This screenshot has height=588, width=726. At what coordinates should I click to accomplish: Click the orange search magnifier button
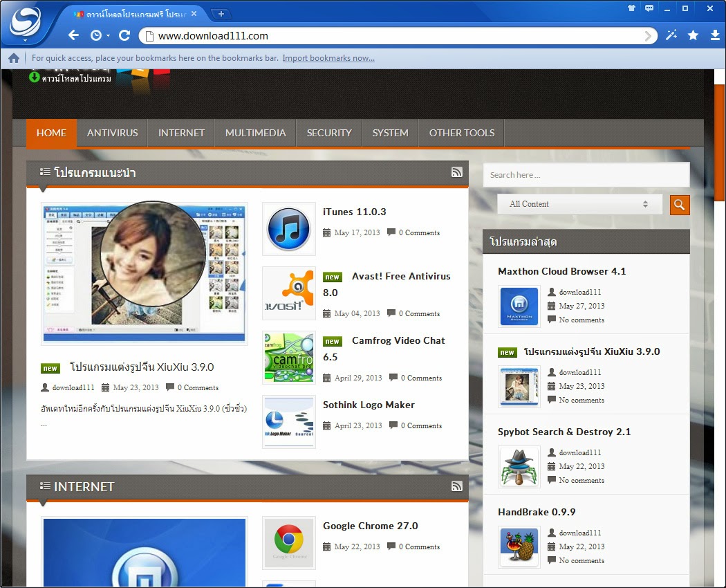(679, 204)
